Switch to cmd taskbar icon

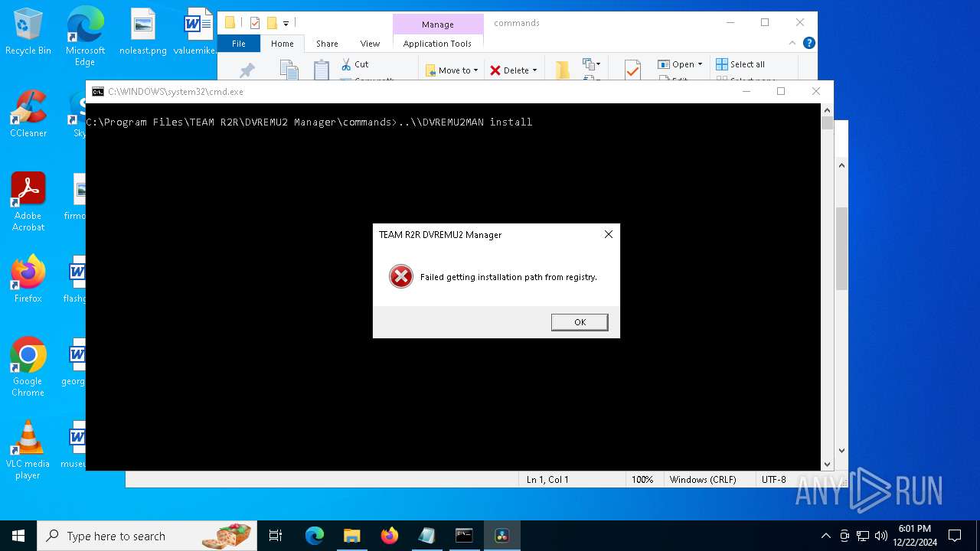tap(464, 536)
